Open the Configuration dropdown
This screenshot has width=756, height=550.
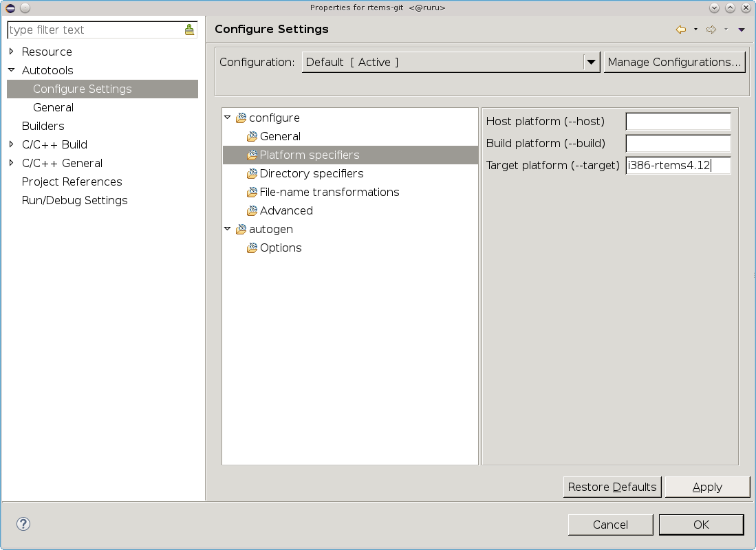click(591, 62)
